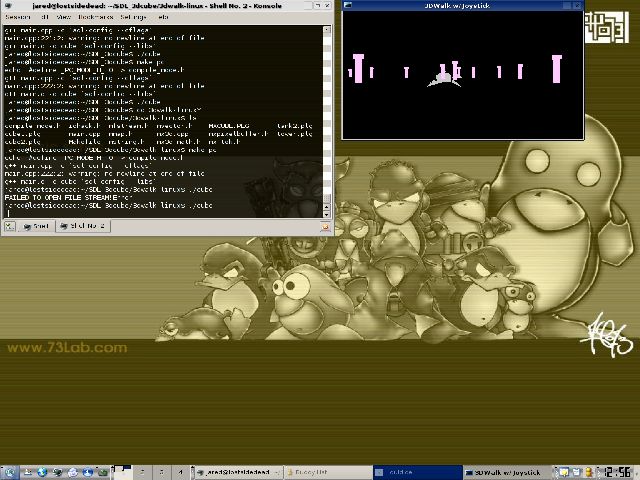Click inside the 3DWalk w/Joystick render area
640x480 pixels.
click(463, 75)
